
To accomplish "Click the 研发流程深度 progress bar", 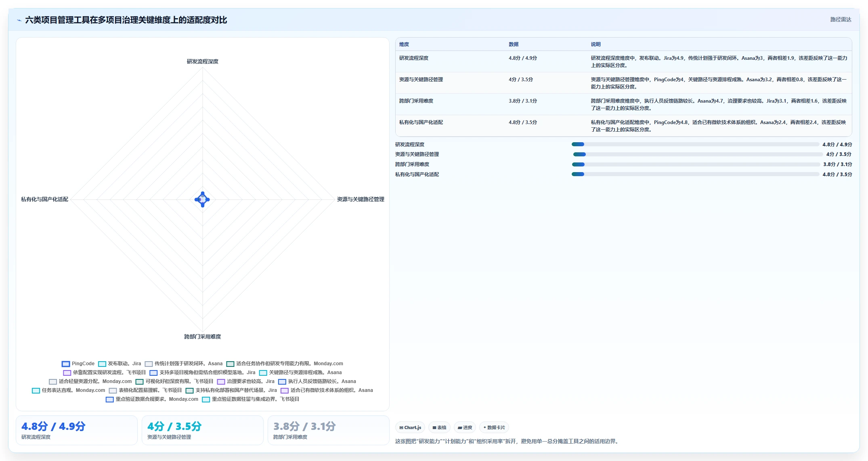I will 695,144.
